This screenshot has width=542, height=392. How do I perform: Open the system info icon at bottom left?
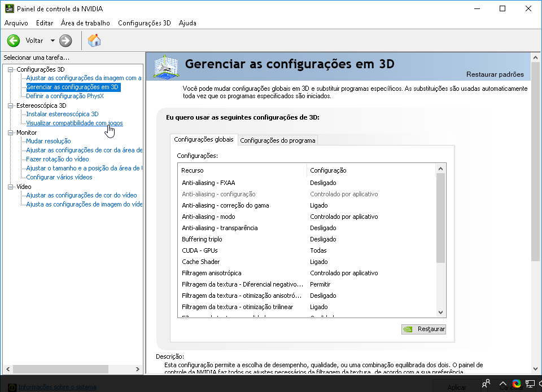pyautogui.click(x=12, y=387)
